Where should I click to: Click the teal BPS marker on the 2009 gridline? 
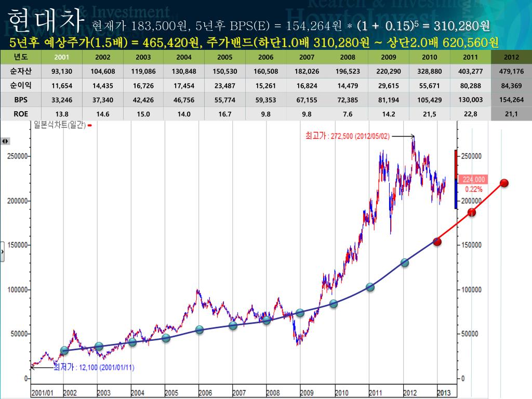(x=300, y=313)
